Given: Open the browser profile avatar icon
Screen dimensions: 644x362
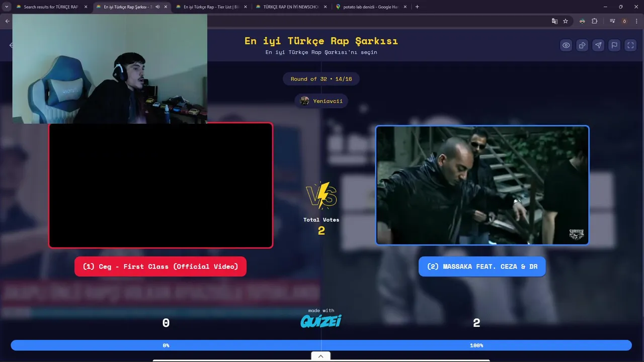Looking at the screenshot, I should pyautogui.click(x=624, y=21).
